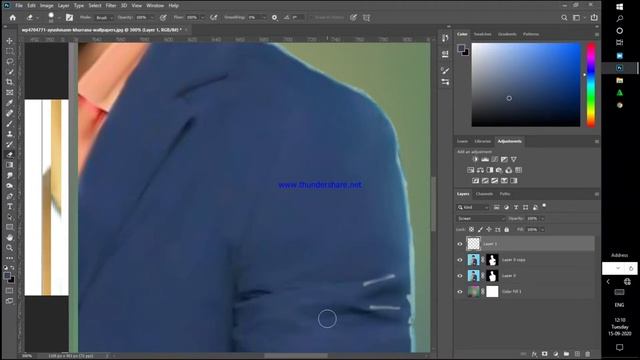Open the Windows notification center icon
Screen dimensions: 640x360
pyautogui.click(x=620, y=347)
